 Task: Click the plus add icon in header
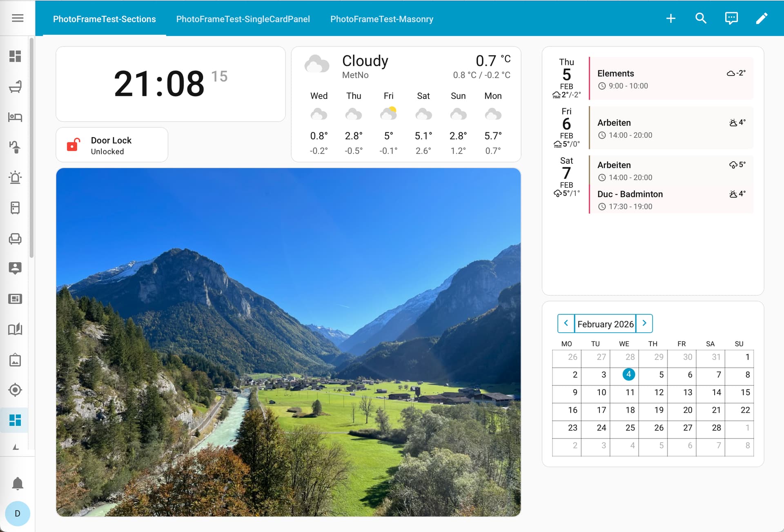[x=670, y=18]
